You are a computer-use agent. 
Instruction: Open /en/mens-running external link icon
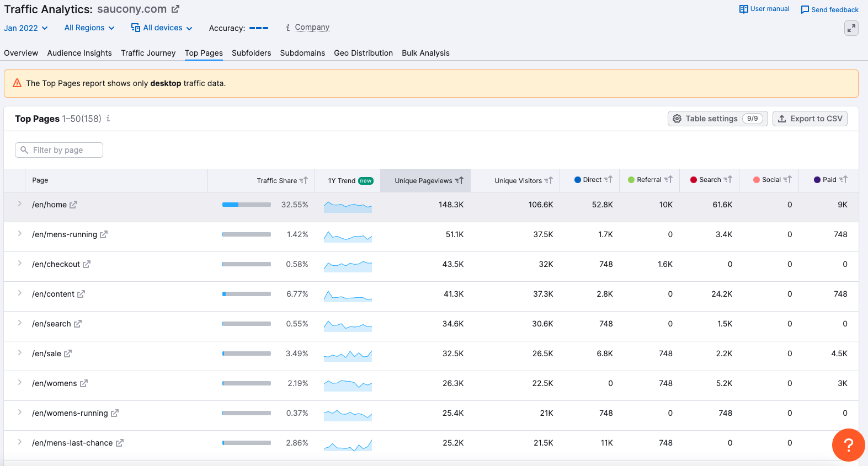[104, 234]
